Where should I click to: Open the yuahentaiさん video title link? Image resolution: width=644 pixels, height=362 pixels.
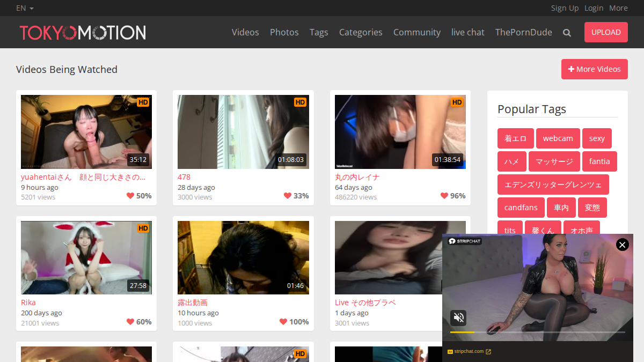pyautogui.click(x=83, y=177)
